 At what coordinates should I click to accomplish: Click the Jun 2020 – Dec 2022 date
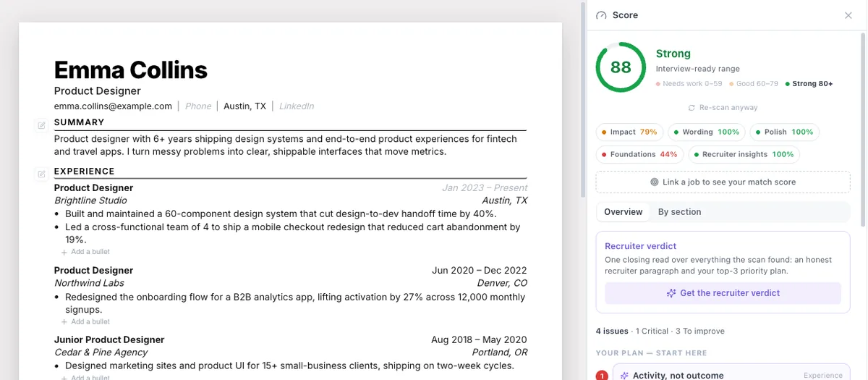(x=480, y=271)
